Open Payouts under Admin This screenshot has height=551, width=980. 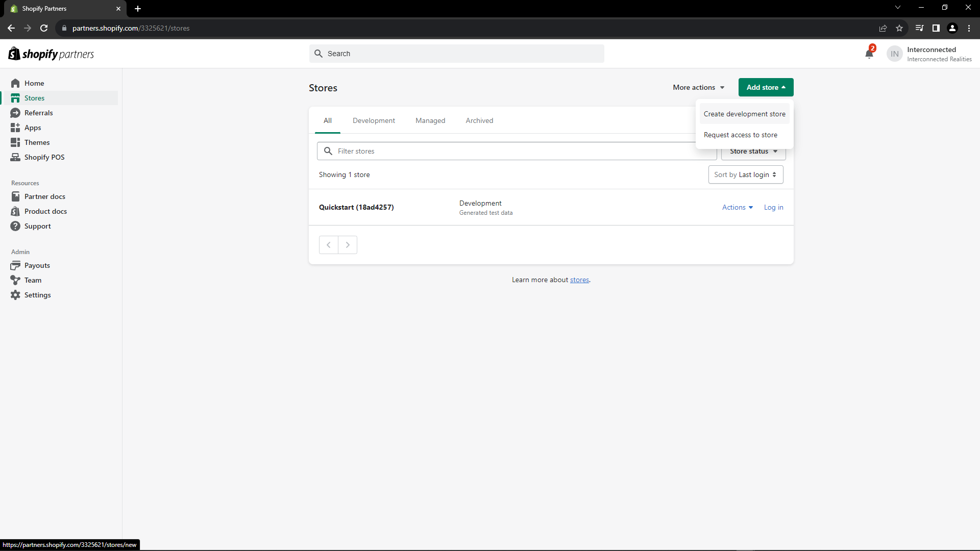coord(37,265)
